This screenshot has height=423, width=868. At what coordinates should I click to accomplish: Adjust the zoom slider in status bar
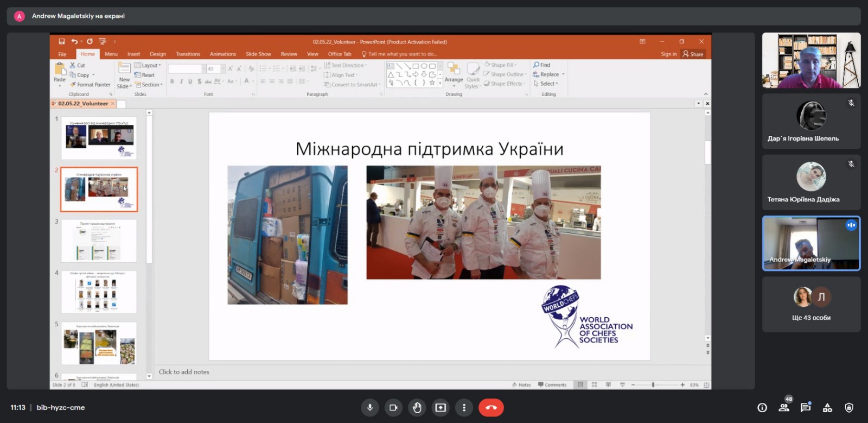(x=653, y=385)
